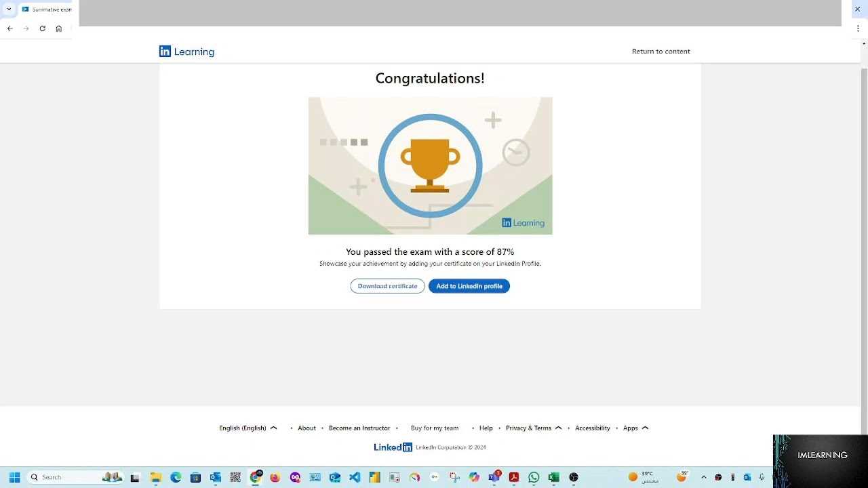Open the browser home page icon

pos(58,28)
